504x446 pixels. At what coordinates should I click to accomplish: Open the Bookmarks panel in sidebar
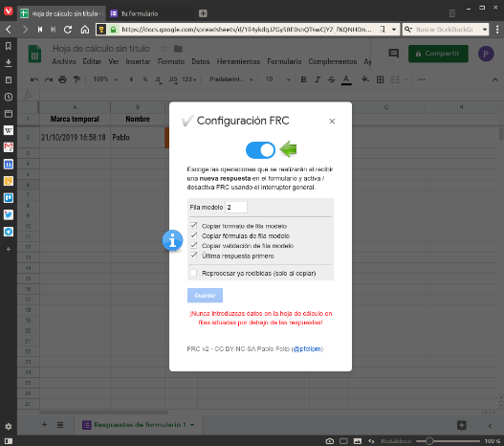(x=9, y=46)
